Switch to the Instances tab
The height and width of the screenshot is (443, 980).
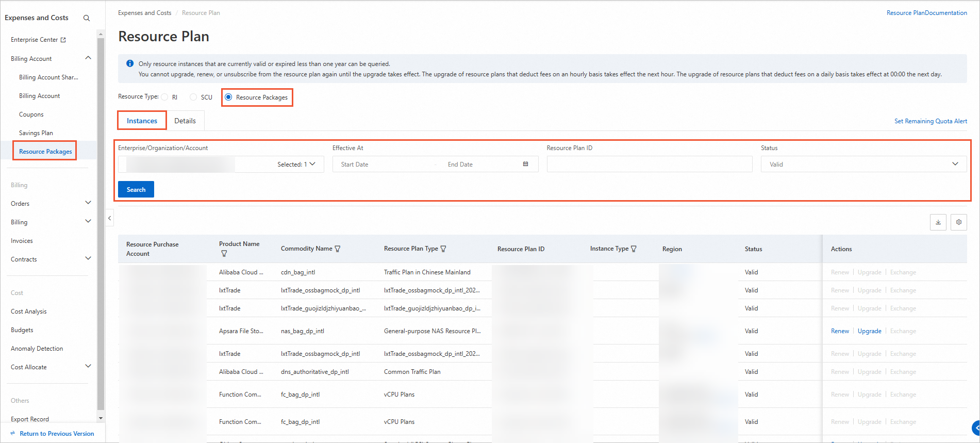click(x=142, y=121)
